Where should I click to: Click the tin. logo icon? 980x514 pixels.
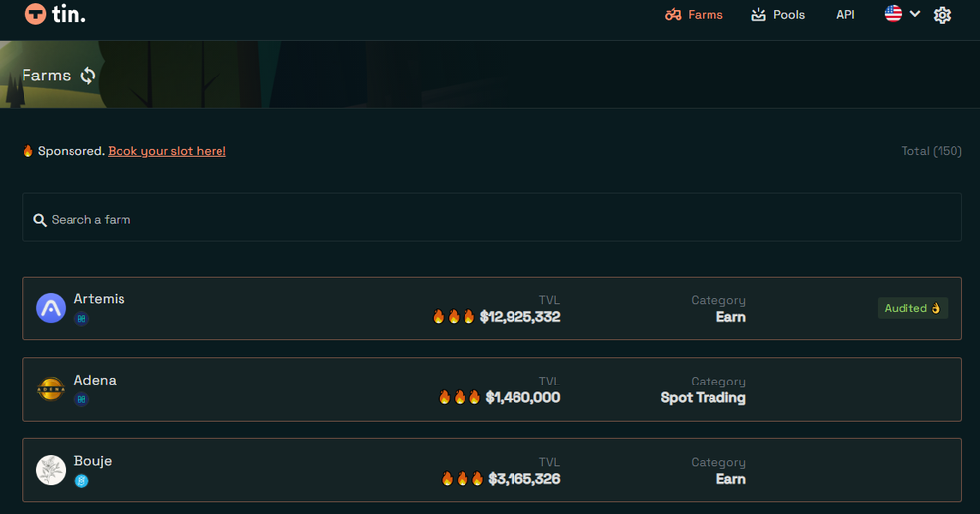coord(36,15)
